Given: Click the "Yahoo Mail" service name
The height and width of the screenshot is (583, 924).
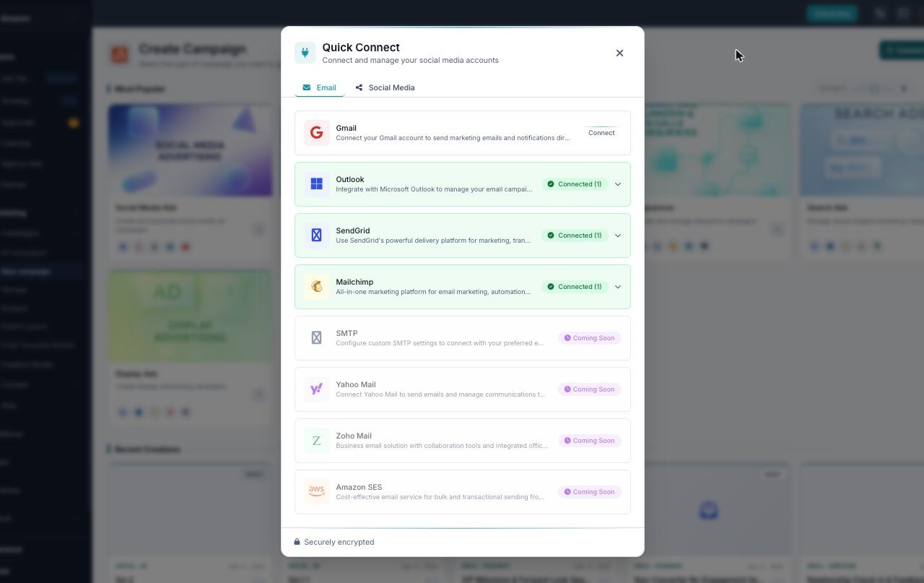Looking at the screenshot, I should click(356, 384).
